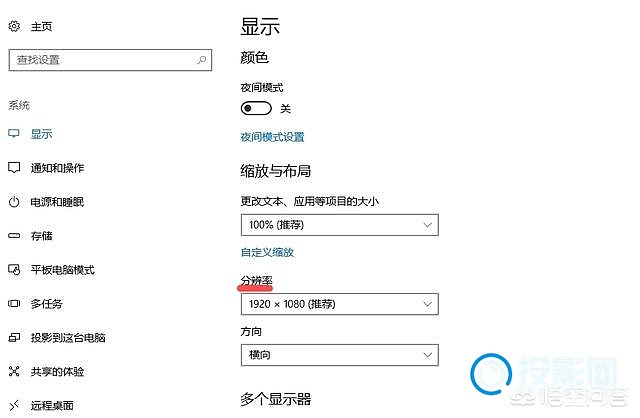Go to 主页 home entry

[x=41, y=27]
